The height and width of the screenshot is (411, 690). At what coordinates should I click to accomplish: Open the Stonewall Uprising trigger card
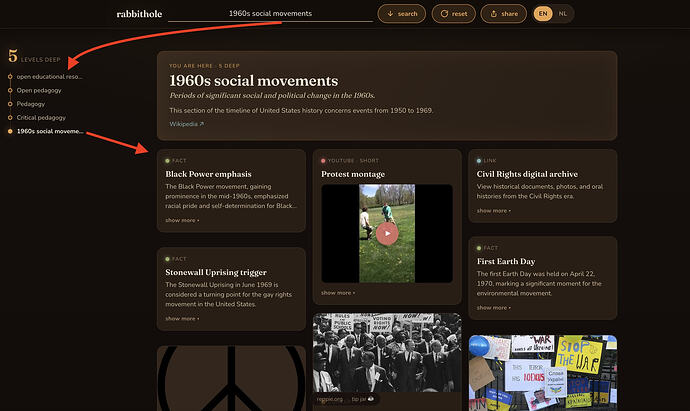(231, 289)
